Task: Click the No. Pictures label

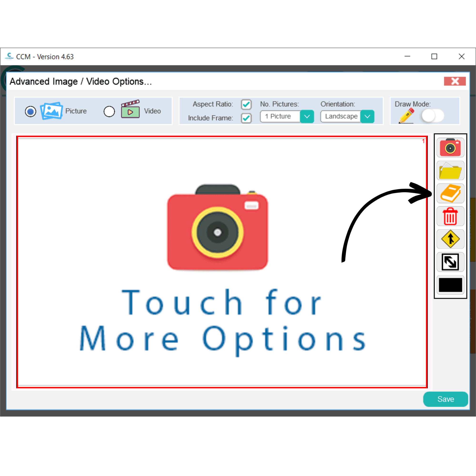Action: 279,104
